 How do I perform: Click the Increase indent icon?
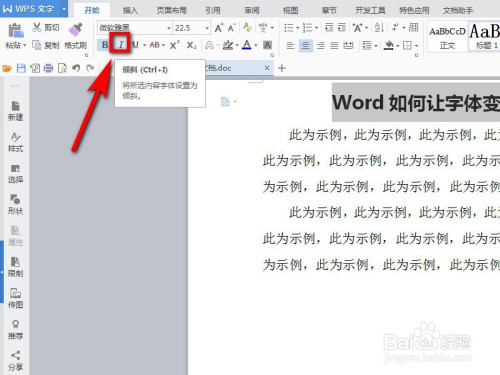click(342, 27)
